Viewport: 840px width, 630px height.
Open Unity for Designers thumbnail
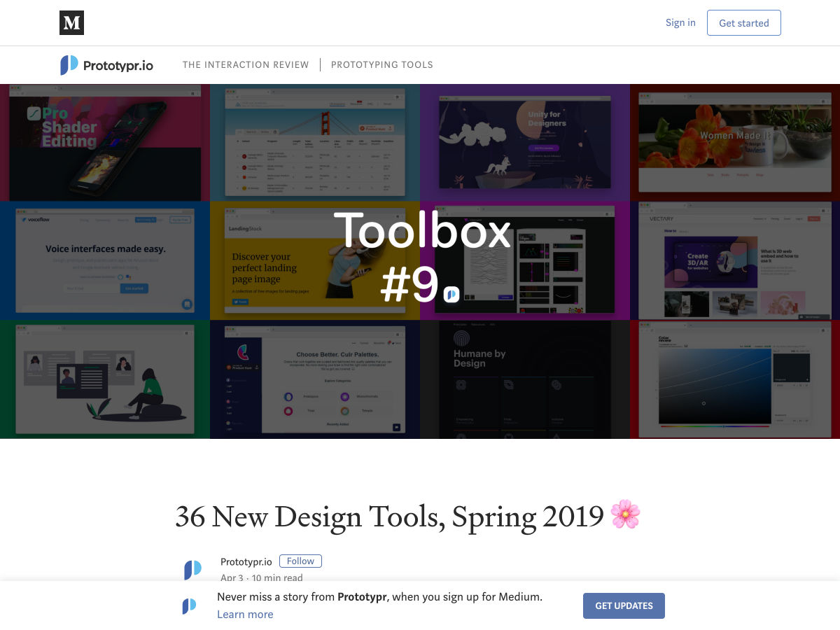click(525, 143)
